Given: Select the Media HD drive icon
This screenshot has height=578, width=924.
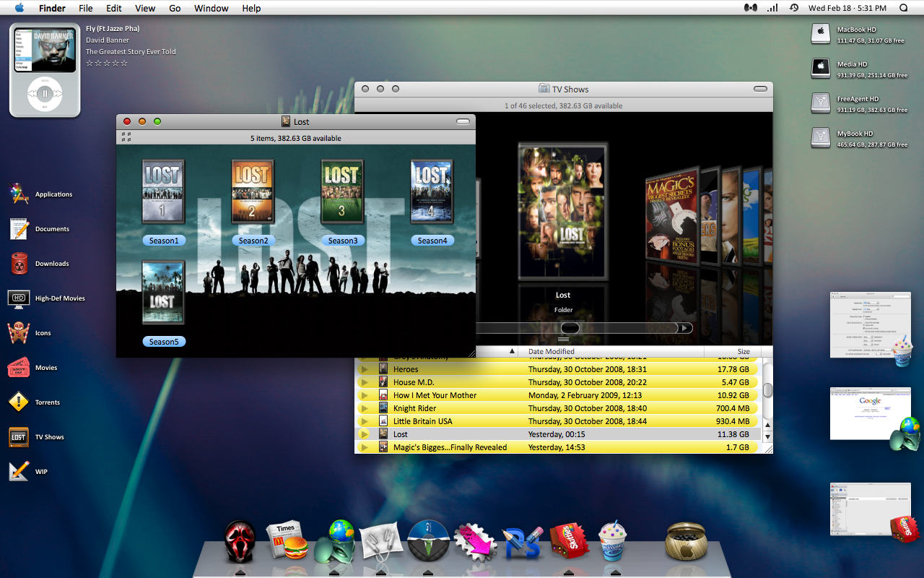Looking at the screenshot, I should click(821, 69).
